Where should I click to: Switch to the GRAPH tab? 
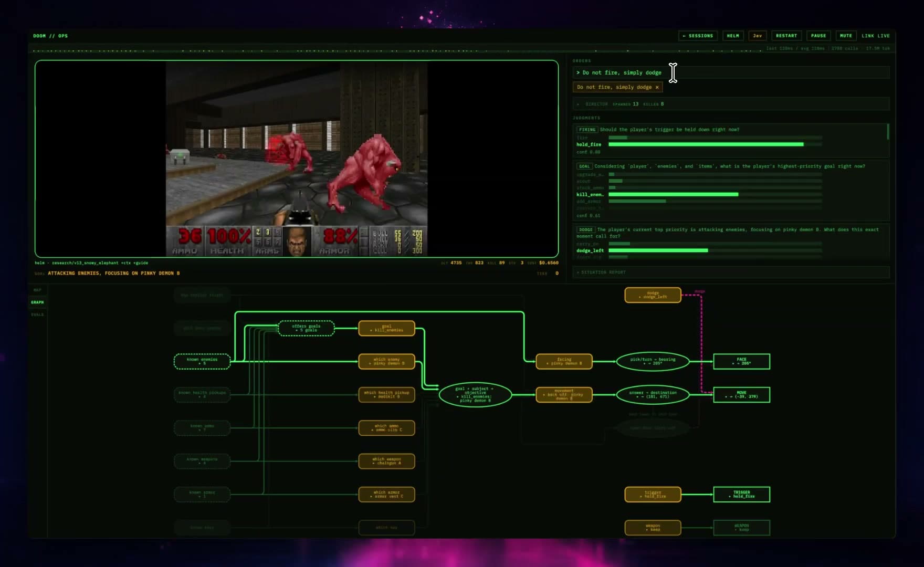coord(37,302)
